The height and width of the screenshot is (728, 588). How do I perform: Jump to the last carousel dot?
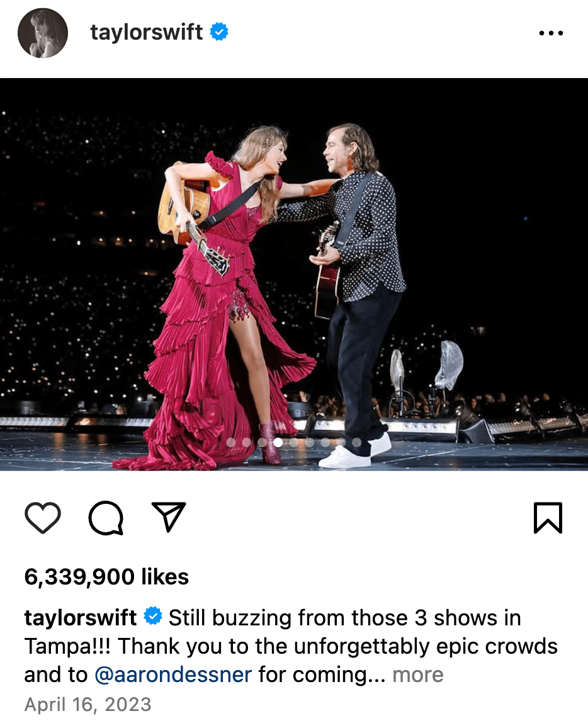click(x=357, y=443)
